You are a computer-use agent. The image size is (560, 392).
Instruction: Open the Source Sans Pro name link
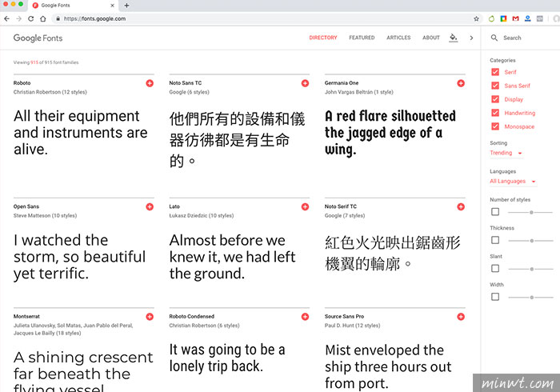(x=344, y=316)
